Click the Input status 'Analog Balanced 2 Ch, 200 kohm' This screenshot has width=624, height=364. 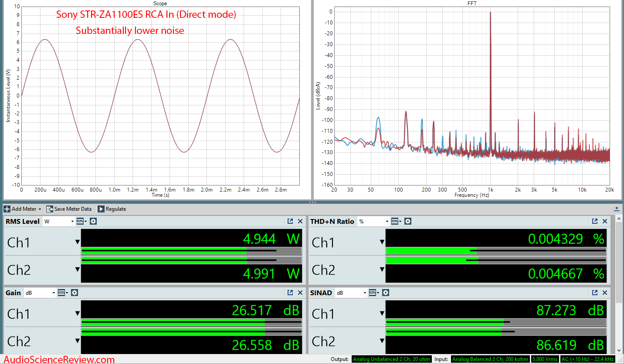pyautogui.click(x=490, y=359)
